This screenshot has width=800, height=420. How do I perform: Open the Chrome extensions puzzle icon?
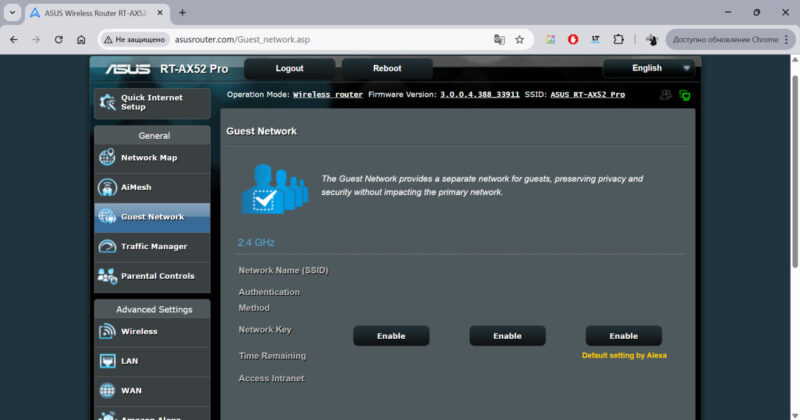click(618, 39)
